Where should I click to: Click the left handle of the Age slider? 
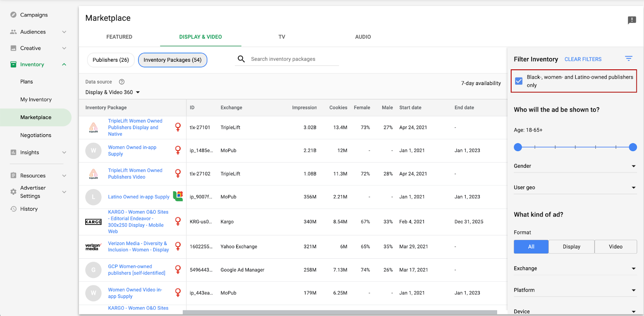pos(518,147)
